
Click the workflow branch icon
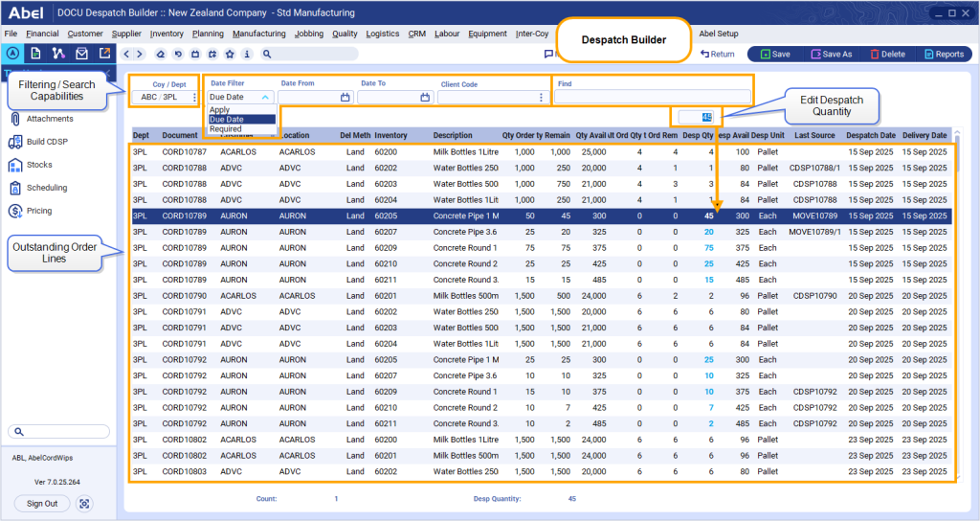point(58,54)
